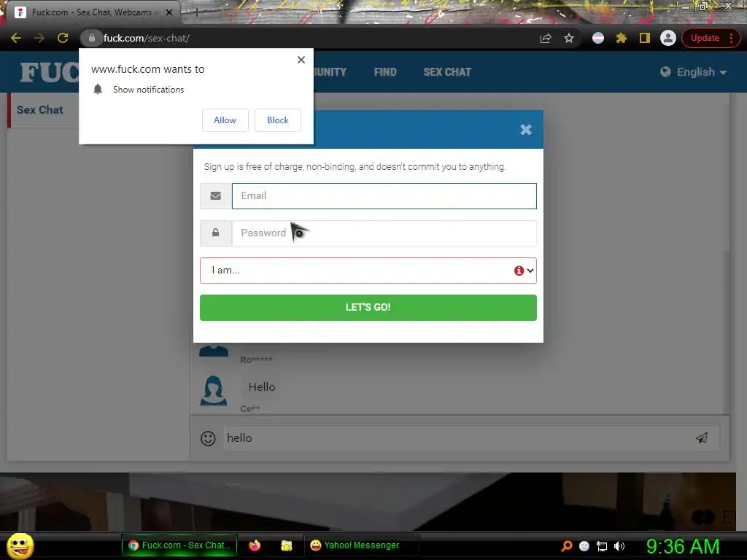Click the network tray icon
This screenshot has width=747, height=560.
[602, 546]
